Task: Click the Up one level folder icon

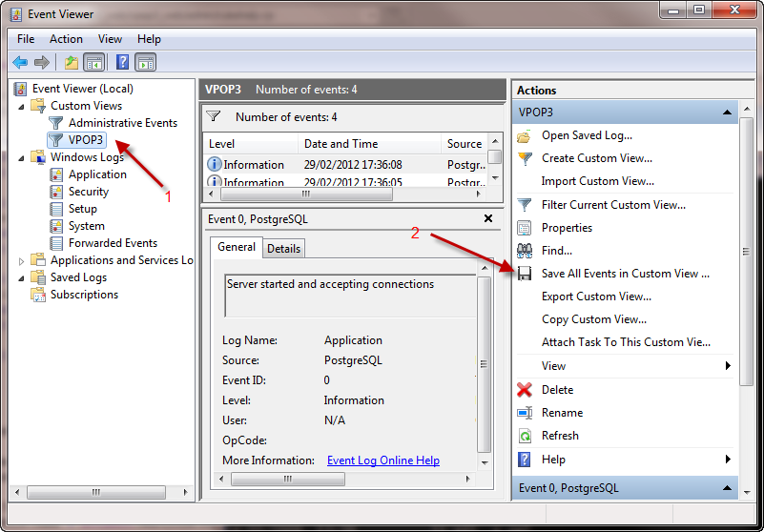Action: pyautogui.click(x=72, y=62)
